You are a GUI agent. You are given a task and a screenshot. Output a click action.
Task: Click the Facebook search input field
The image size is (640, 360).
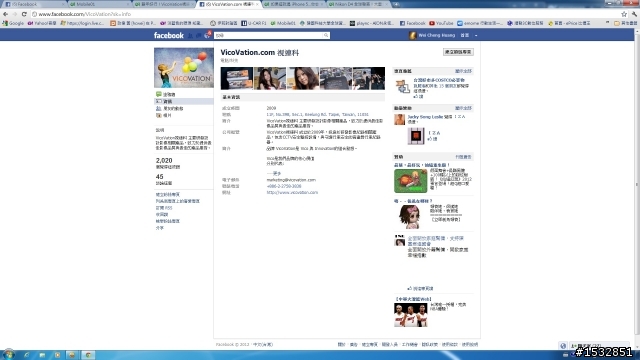pyautogui.click(x=269, y=36)
